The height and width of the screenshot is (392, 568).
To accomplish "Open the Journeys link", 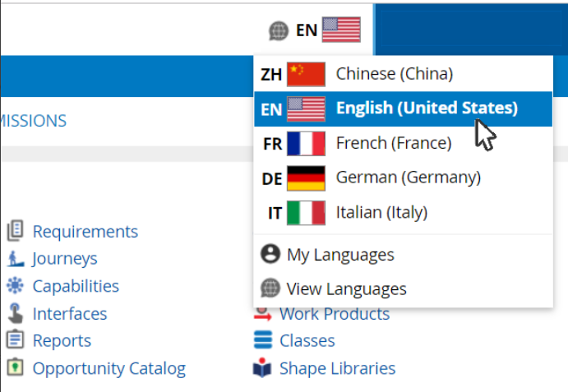I will [x=64, y=258].
